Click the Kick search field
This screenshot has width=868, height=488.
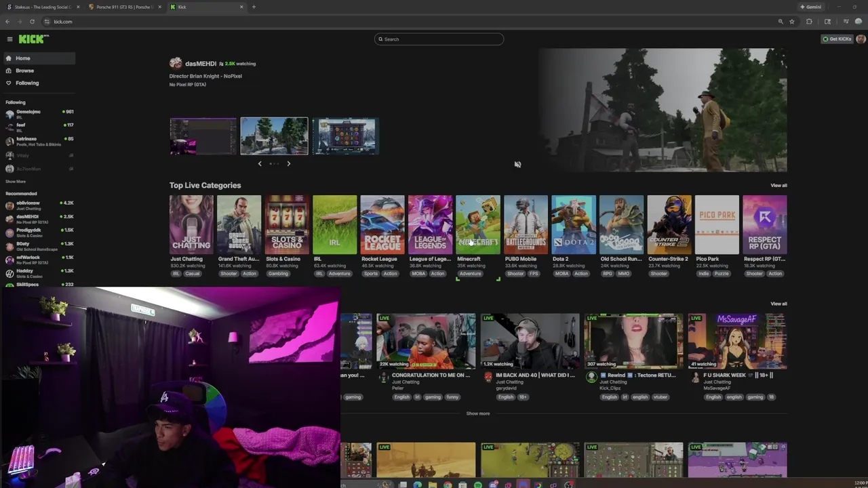coord(439,39)
